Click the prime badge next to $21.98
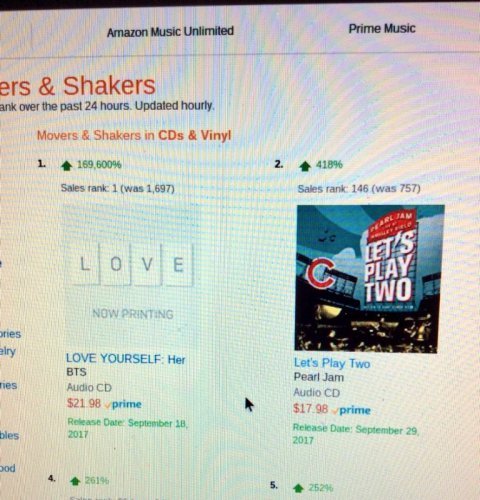 [123, 404]
